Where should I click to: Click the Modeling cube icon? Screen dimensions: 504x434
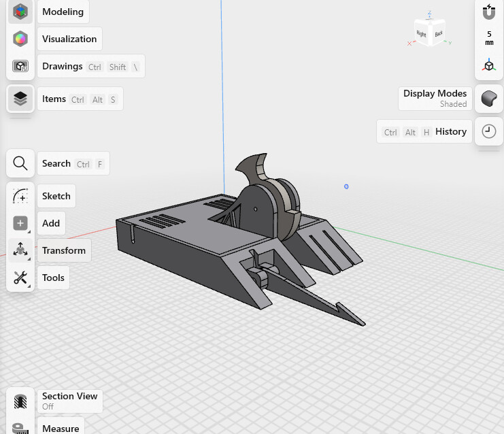(x=20, y=12)
